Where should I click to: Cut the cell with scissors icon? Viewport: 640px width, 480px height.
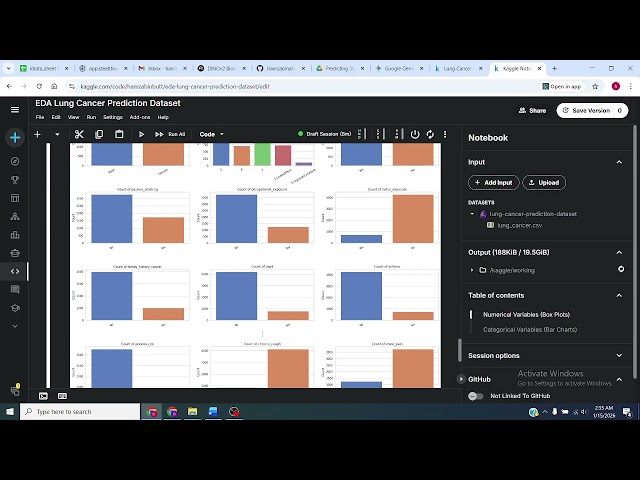79,134
